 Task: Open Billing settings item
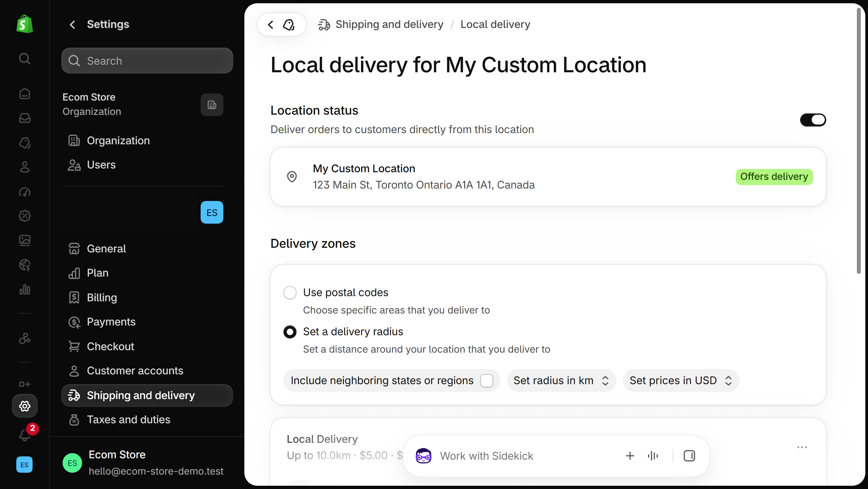point(147,297)
